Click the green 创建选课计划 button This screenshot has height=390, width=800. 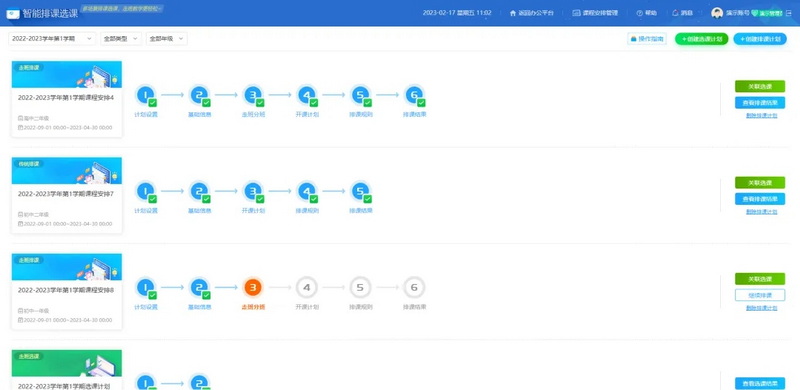(x=702, y=39)
